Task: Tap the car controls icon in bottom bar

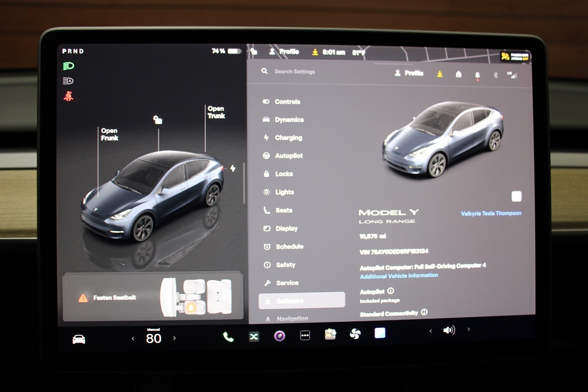Action: point(79,339)
